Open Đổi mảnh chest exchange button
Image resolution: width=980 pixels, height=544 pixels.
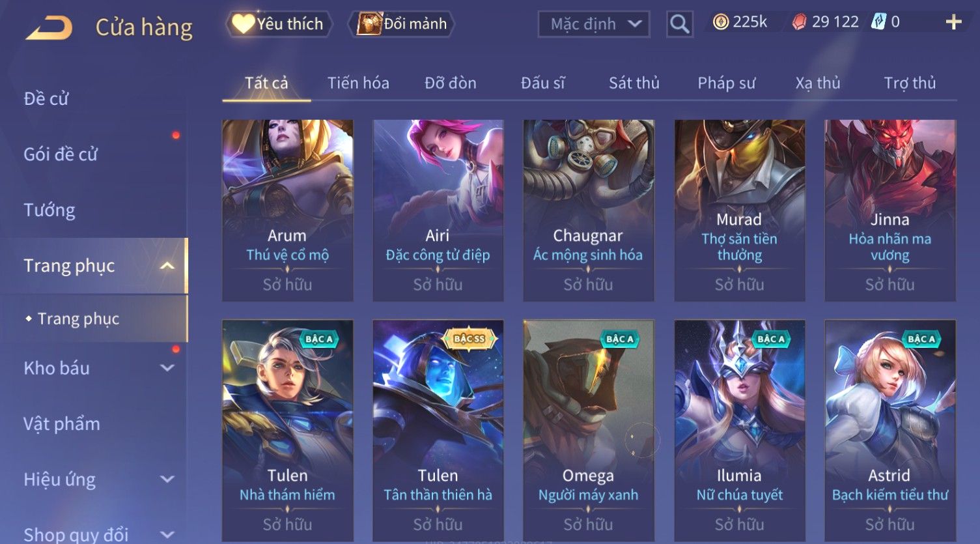pyautogui.click(x=402, y=24)
